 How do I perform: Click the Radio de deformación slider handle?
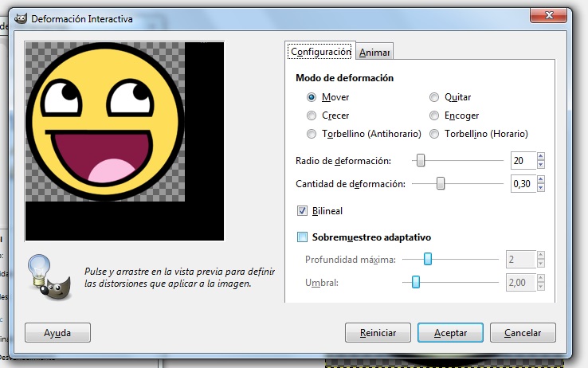coord(421,160)
